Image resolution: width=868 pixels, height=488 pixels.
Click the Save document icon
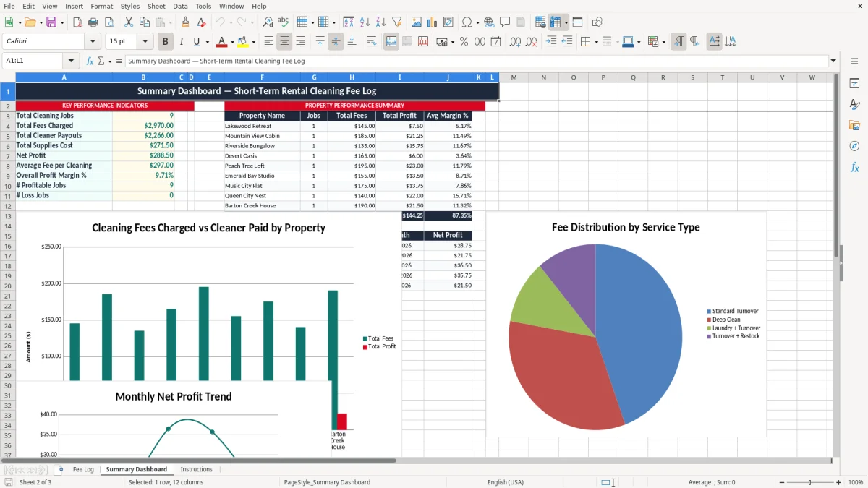coord(51,22)
